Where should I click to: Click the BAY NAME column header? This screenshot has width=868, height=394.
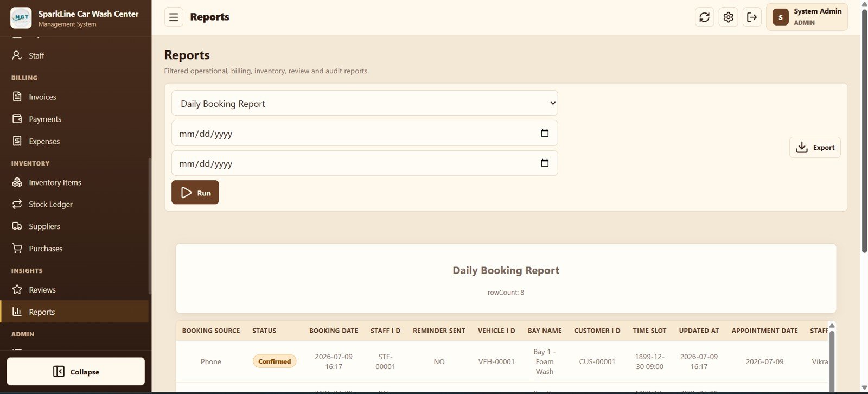(545, 331)
